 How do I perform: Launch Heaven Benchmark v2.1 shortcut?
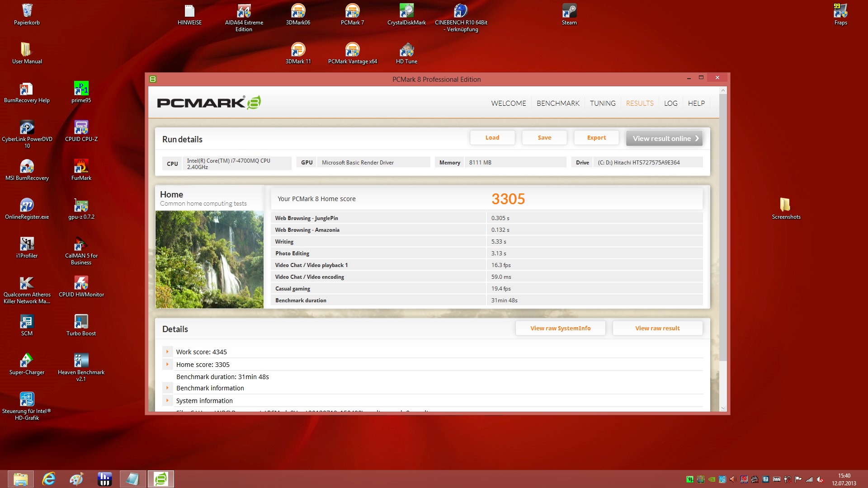pyautogui.click(x=81, y=367)
